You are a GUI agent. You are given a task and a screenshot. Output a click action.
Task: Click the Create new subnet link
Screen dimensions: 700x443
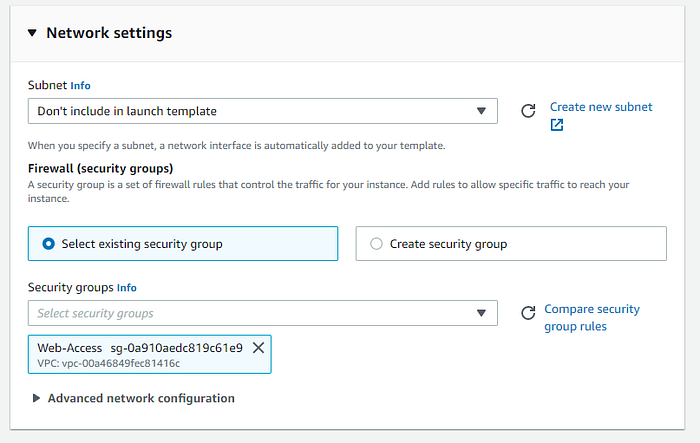click(600, 107)
